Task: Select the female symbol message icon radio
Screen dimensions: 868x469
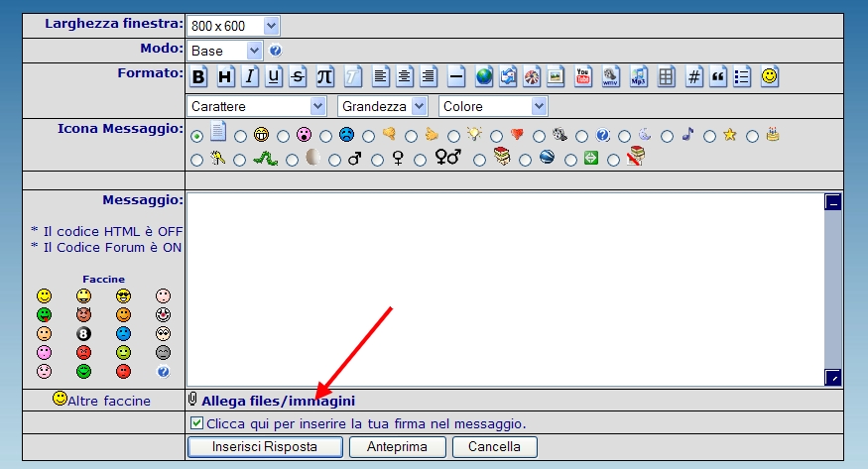Action: pyautogui.click(x=377, y=161)
